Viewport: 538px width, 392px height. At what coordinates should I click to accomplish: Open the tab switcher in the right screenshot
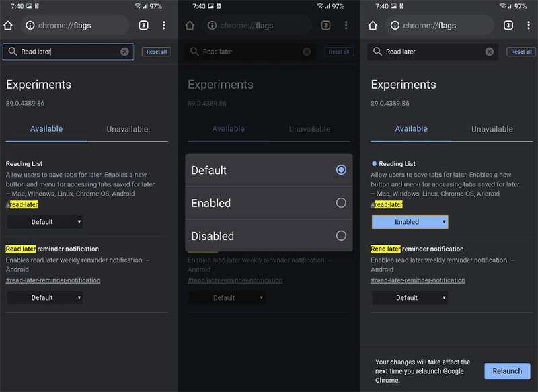coord(508,25)
